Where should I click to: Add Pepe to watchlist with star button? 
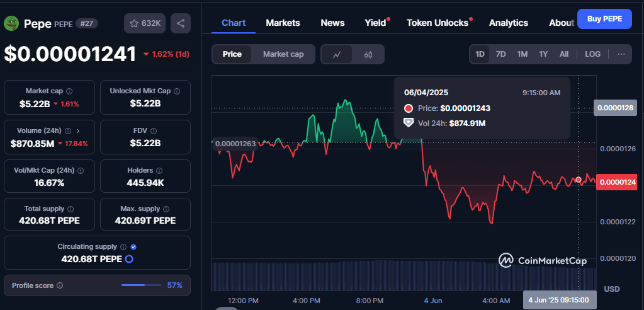[145, 23]
